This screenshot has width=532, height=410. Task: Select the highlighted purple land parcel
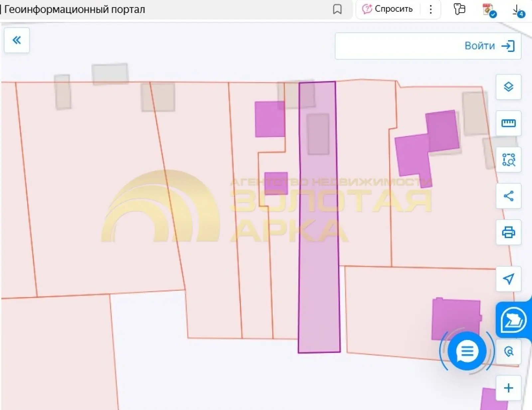coord(319,217)
